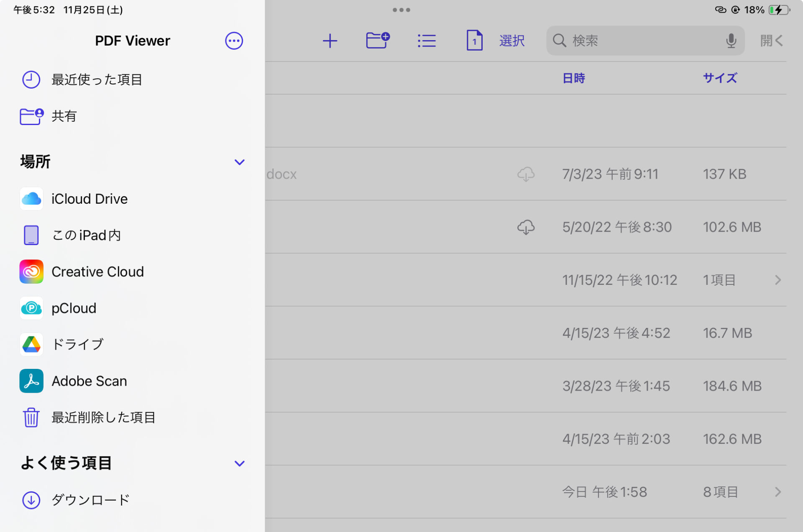
Task: Tap the microphone icon in search bar
Action: 731,41
